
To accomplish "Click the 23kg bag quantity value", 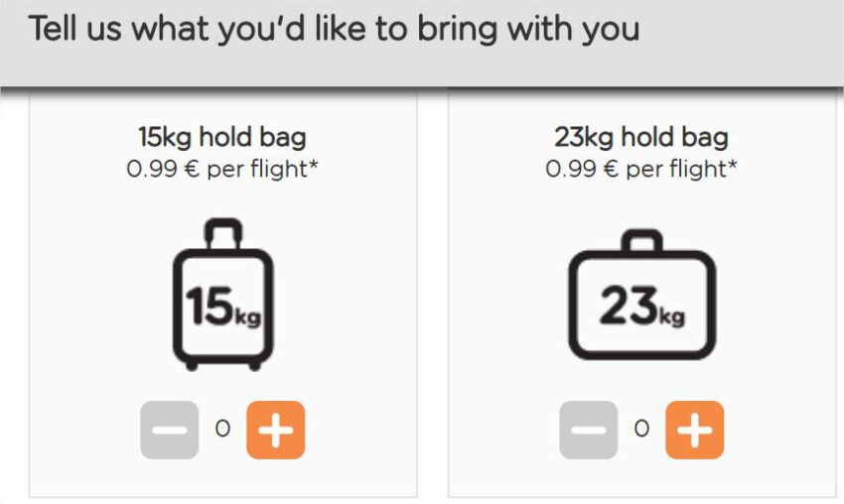I will 641,430.
